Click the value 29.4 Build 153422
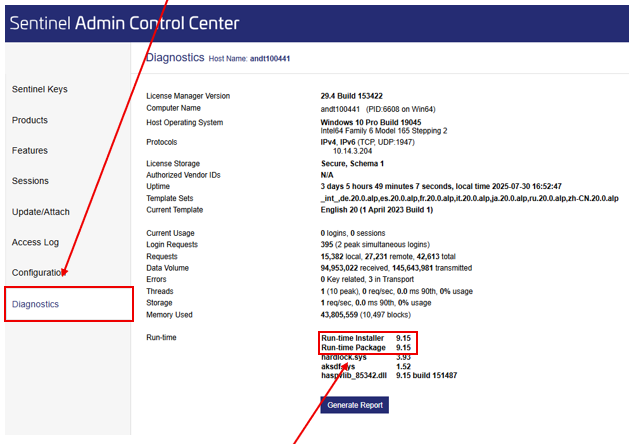636x444 pixels. point(351,96)
